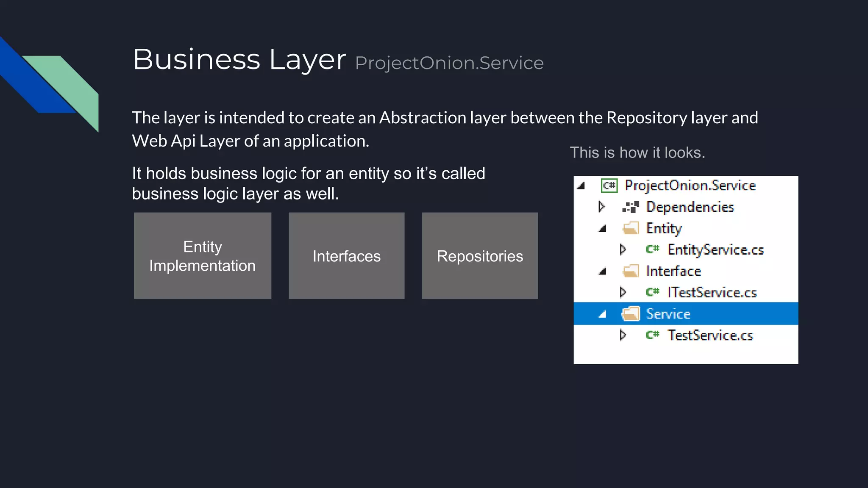
Task: Click the Entity folder icon
Action: pos(631,228)
